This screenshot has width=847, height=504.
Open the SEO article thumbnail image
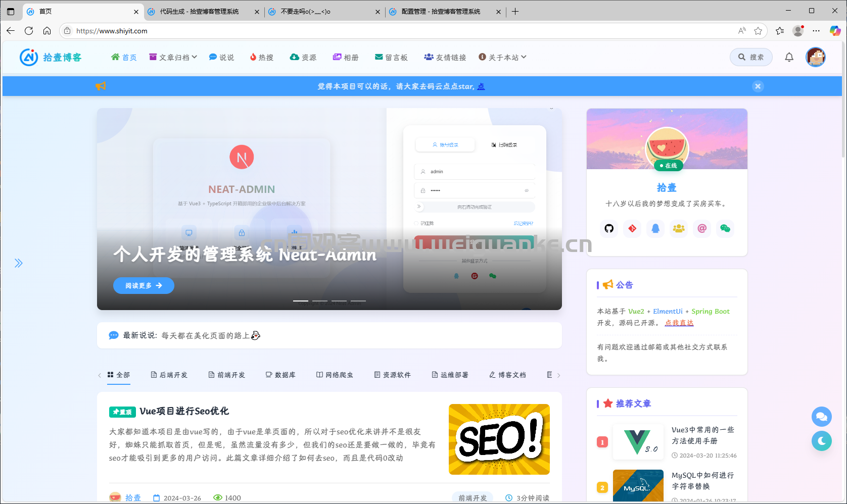[x=499, y=439]
